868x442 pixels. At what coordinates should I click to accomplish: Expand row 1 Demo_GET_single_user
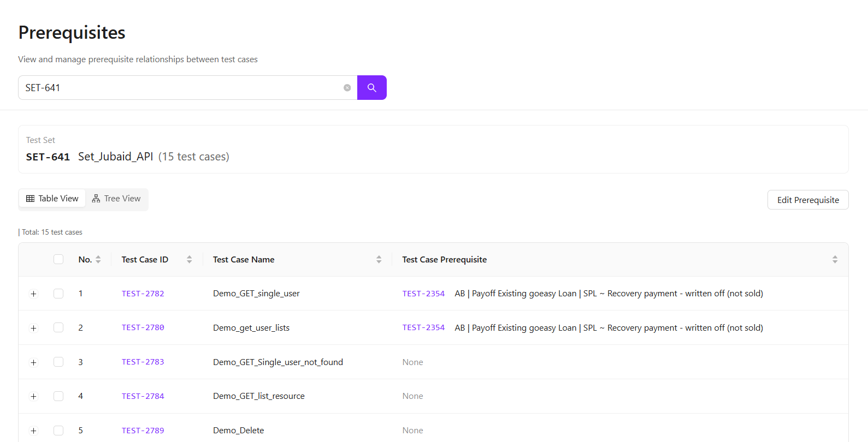click(x=34, y=294)
